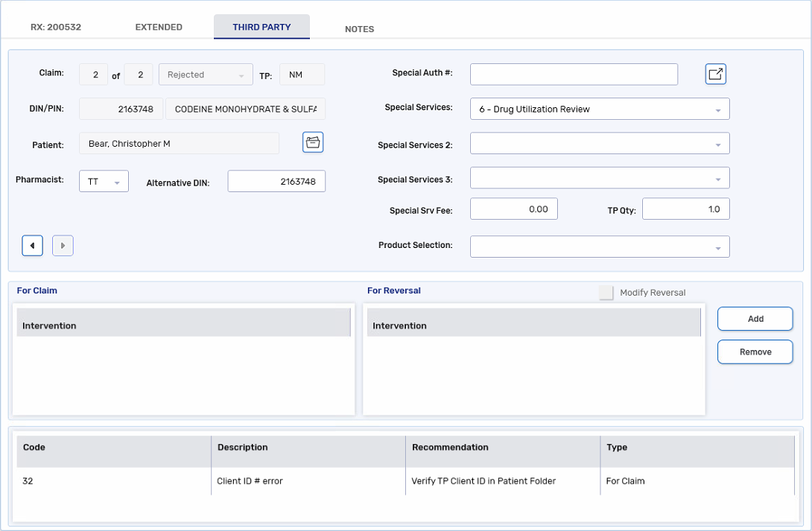The height and width of the screenshot is (531, 812).
Task: Open the Product Selection dropdown
Action: 600,247
